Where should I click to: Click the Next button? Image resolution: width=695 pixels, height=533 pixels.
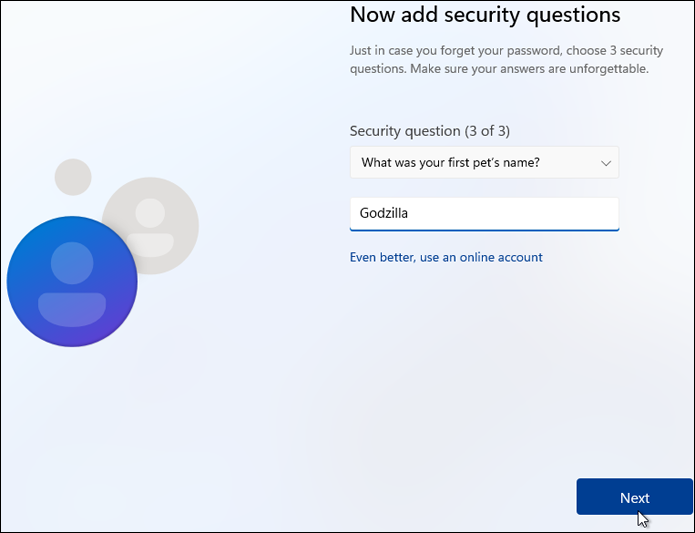(634, 497)
